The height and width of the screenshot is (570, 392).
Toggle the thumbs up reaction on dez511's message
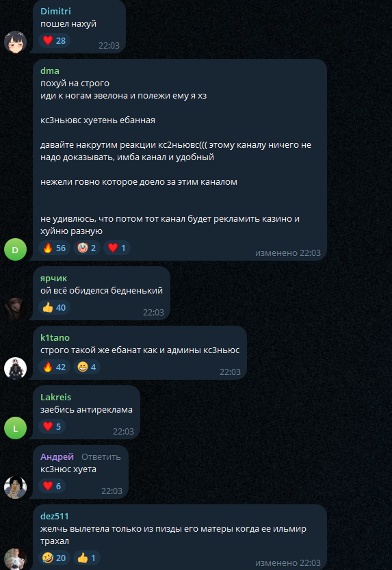[x=86, y=558]
